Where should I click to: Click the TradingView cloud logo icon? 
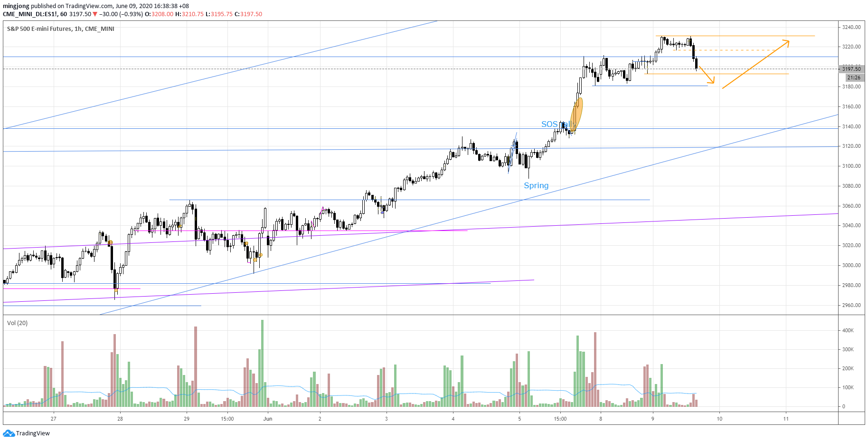9,433
